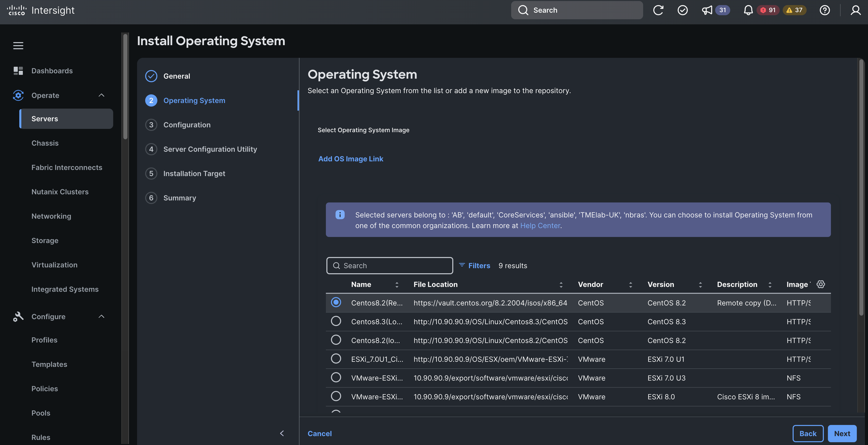This screenshot has height=445, width=868.
Task: Open the announcements megaphone icon
Action: pos(707,10)
